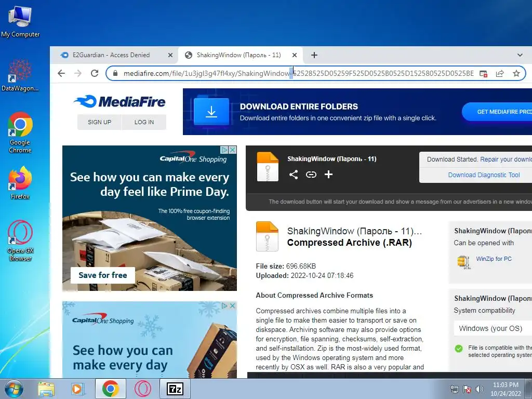Image resolution: width=532 pixels, height=399 pixels.
Task: Click the large RAR file icon
Action: coord(267,236)
